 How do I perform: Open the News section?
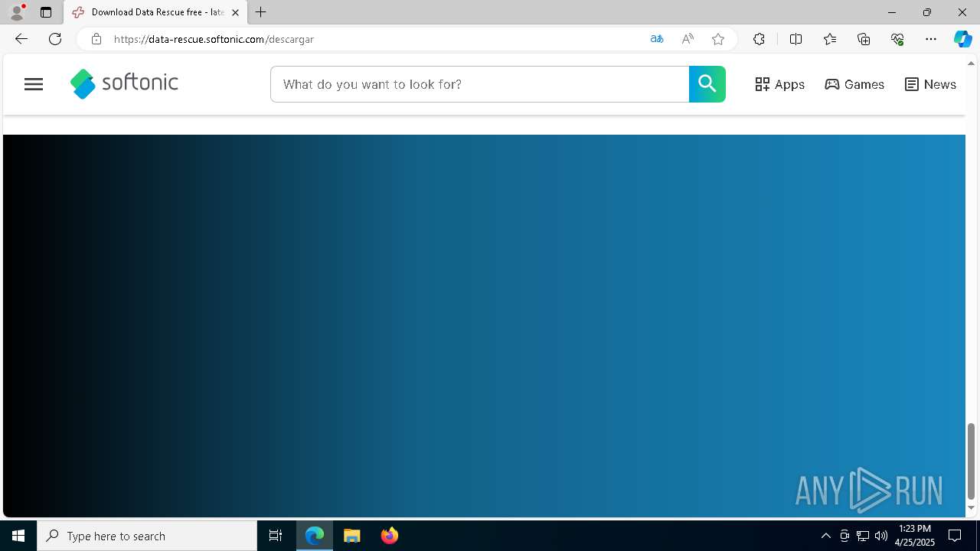pos(930,84)
